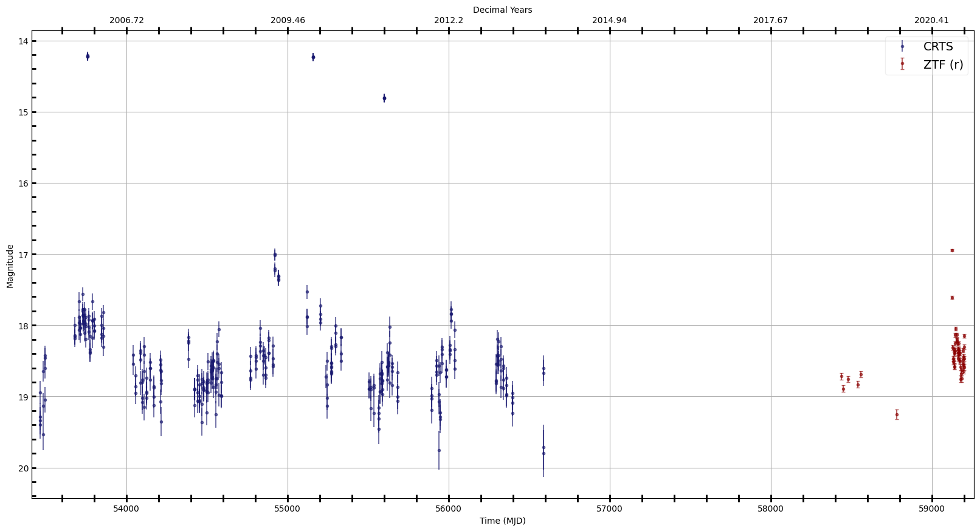980x531 pixels.
Task: Select magnitude tick label 16
Action: click(x=23, y=183)
